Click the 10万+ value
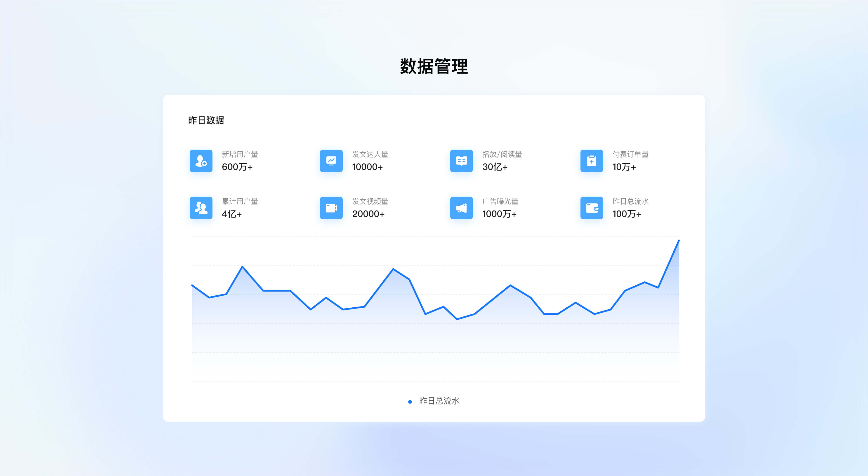This screenshot has width=868, height=476. [x=624, y=167]
